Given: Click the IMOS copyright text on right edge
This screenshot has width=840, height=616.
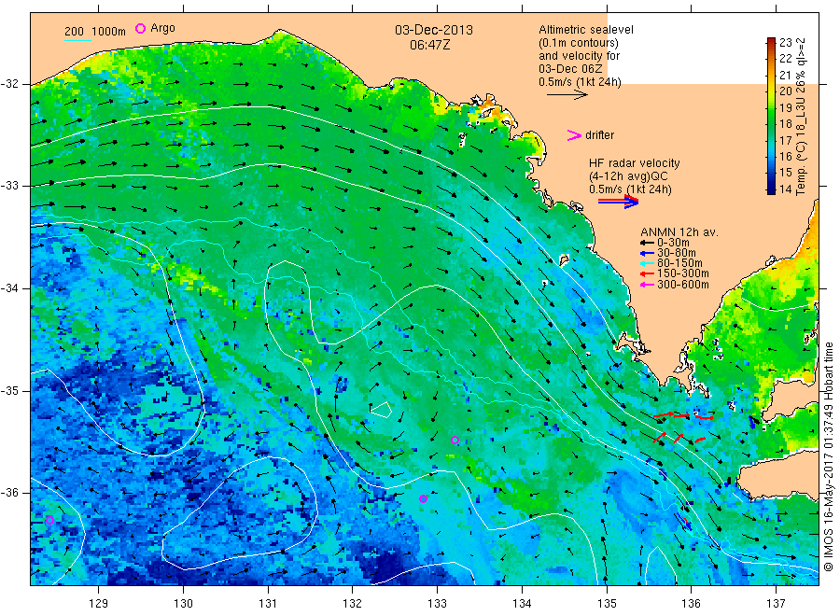Looking at the screenshot, I should tap(828, 455).
